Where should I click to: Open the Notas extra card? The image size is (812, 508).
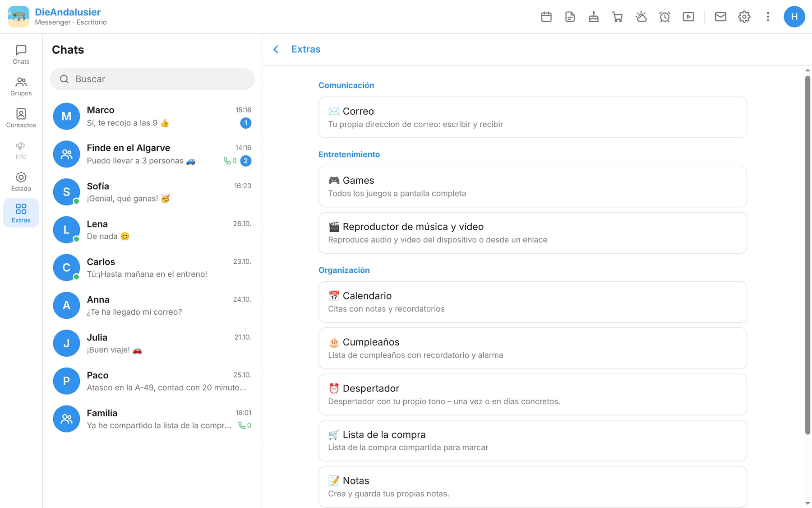point(533,487)
